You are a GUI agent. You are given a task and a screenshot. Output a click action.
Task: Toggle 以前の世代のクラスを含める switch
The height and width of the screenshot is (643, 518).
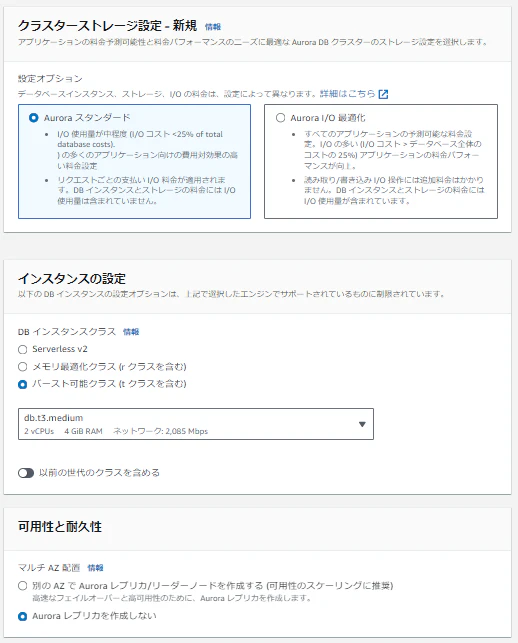tap(26, 473)
